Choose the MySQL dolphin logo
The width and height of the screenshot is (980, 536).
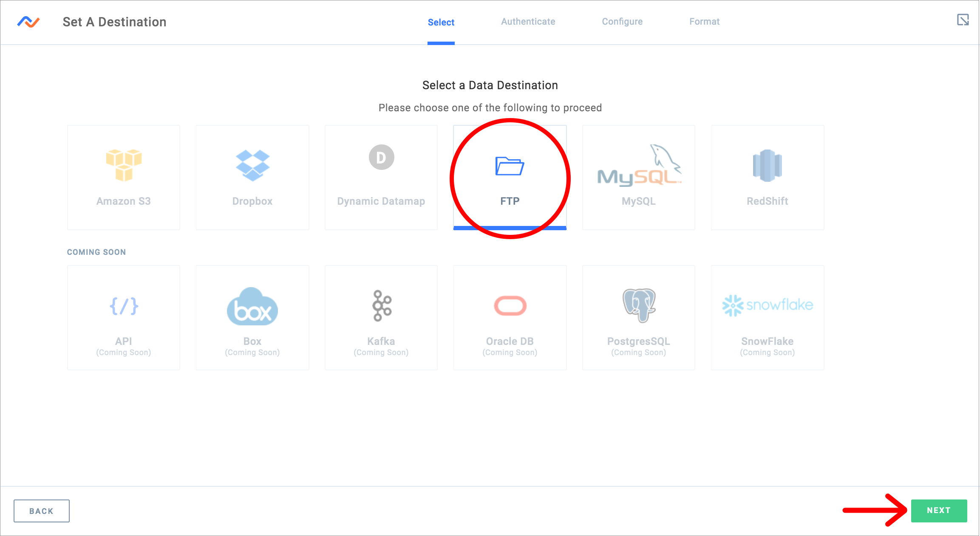639,165
